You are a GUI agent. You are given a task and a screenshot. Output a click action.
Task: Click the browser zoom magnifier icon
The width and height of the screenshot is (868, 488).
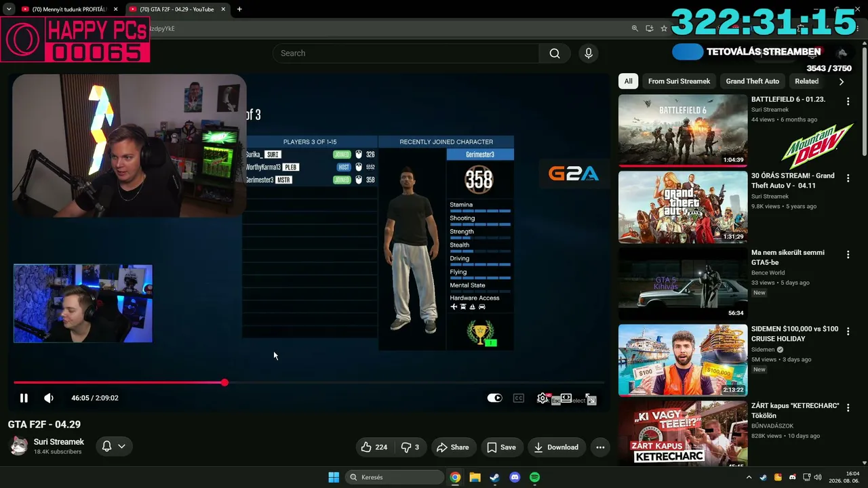pyautogui.click(x=635, y=28)
